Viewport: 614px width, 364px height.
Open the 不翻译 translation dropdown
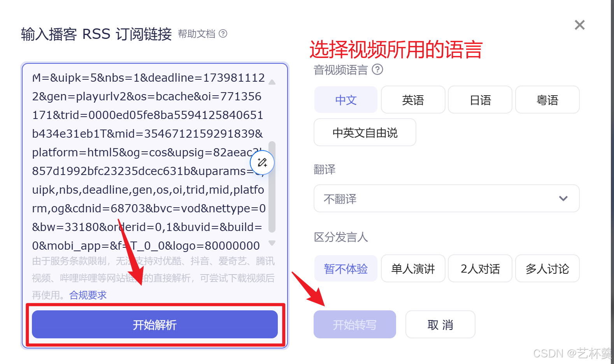(447, 199)
